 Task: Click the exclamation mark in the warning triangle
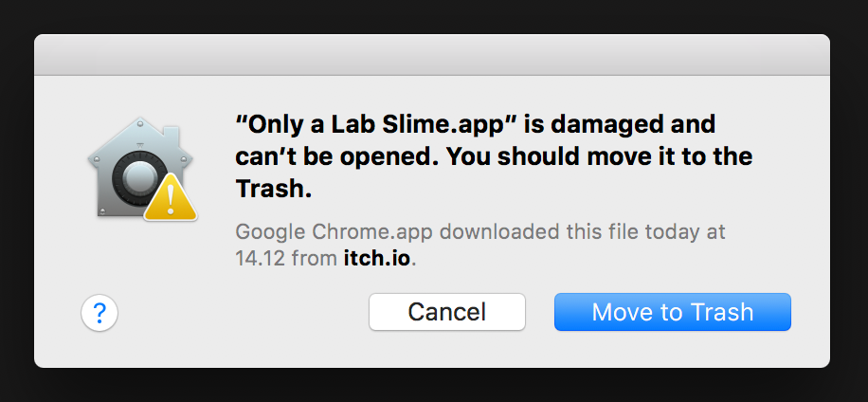[171, 200]
